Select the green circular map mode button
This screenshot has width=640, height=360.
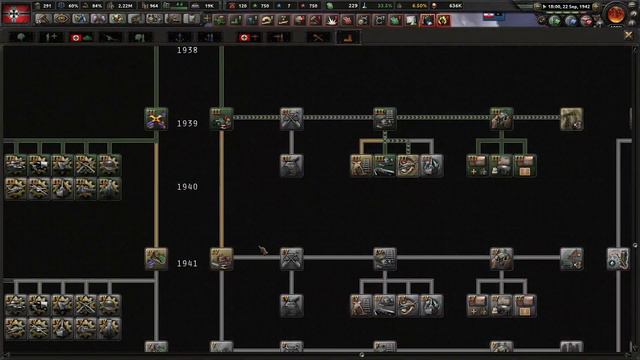(554, 20)
